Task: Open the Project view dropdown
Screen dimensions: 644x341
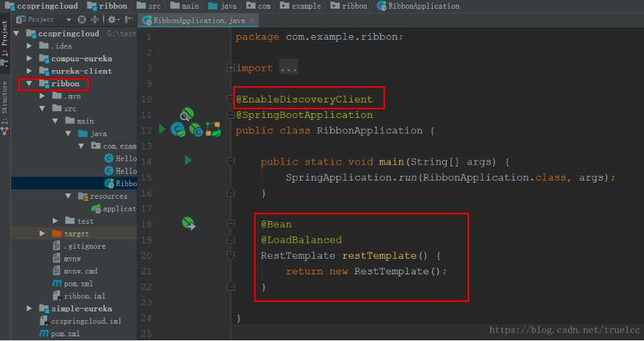Action: tap(69, 20)
